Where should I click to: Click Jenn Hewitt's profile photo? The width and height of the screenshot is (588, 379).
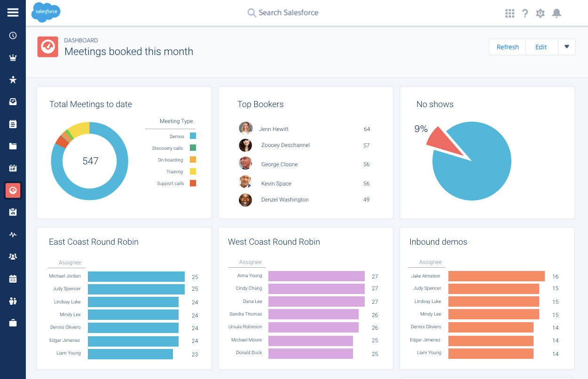(245, 129)
